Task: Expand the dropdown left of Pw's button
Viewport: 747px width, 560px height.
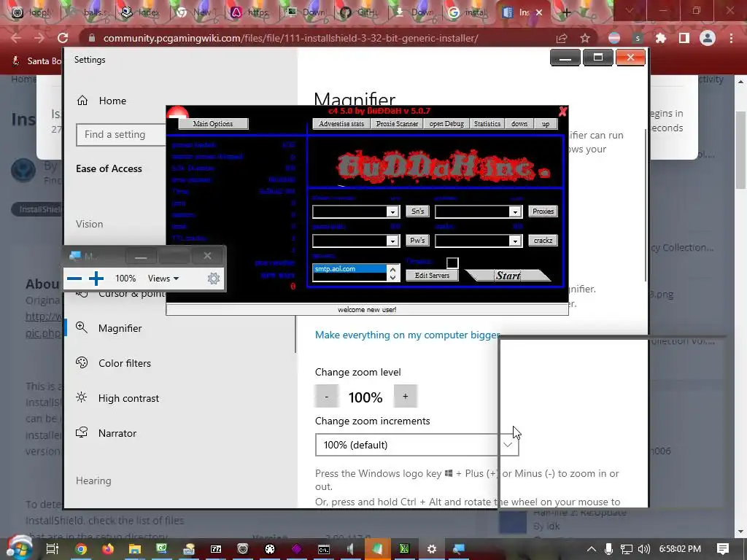Action: [392, 241]
